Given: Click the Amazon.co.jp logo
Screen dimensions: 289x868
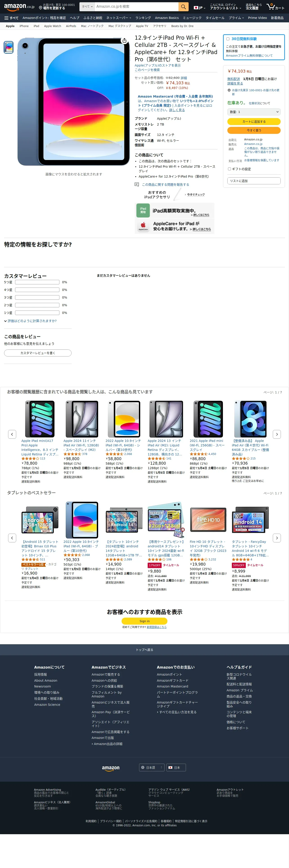Looking at the screenshot, I should pyautogui.click(x=19, y=7).
